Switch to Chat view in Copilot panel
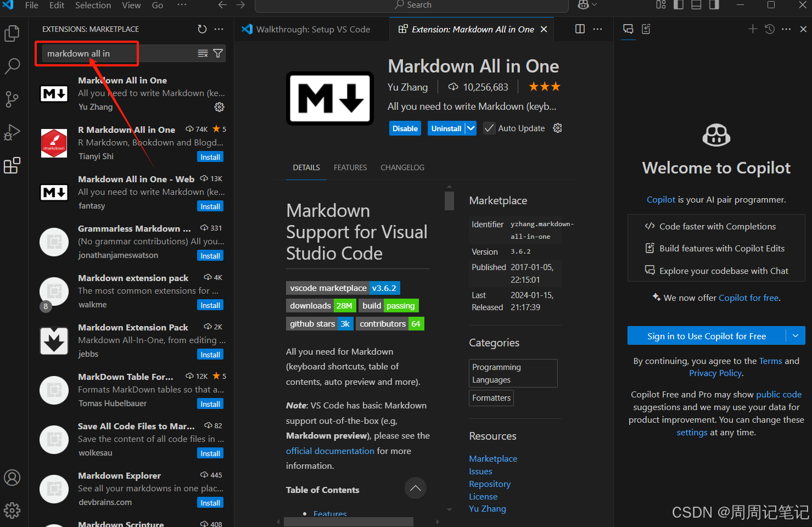The width and height of the screenshot is (812, 527). (x=629, y=29)
